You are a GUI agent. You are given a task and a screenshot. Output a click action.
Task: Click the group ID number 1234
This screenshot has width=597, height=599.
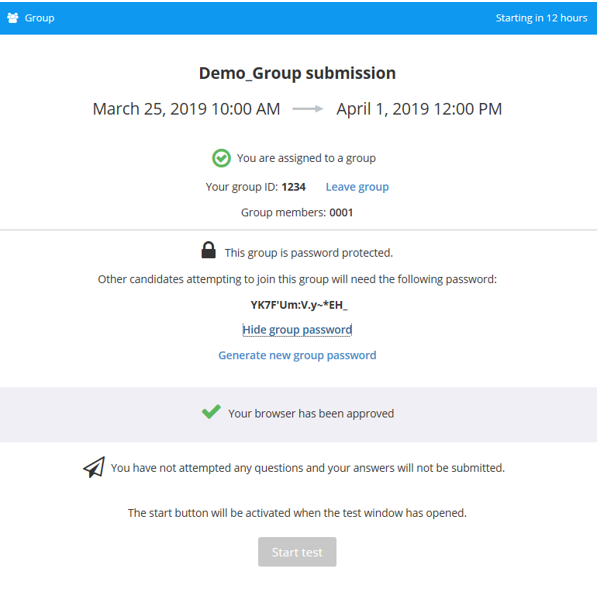coord(293,187)
